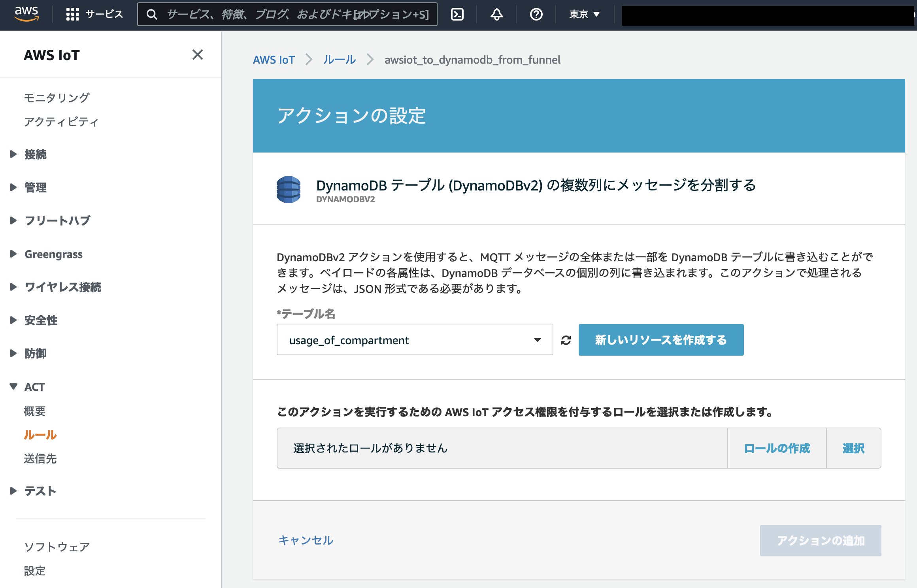
Task: Click the AWS logo in the top bar
Action: tap(26, 14)
